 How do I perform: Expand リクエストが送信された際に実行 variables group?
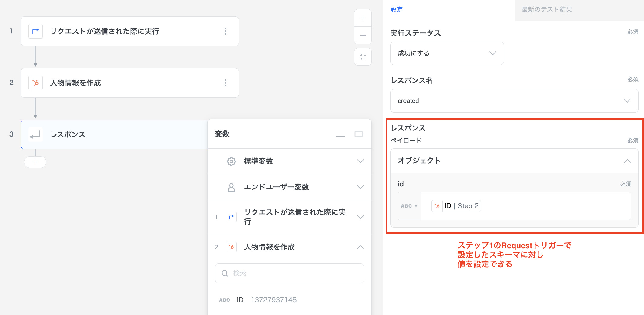click(x=360, y=217)
